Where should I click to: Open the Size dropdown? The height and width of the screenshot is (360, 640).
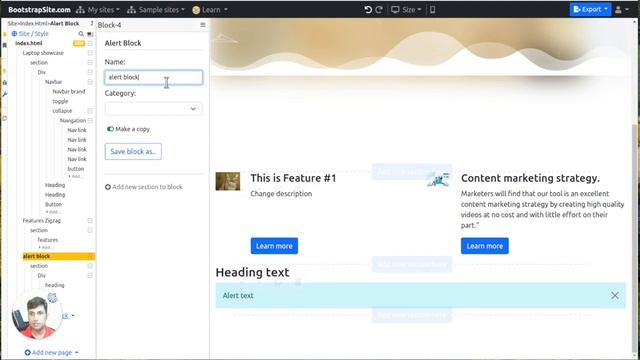point(406,9)
